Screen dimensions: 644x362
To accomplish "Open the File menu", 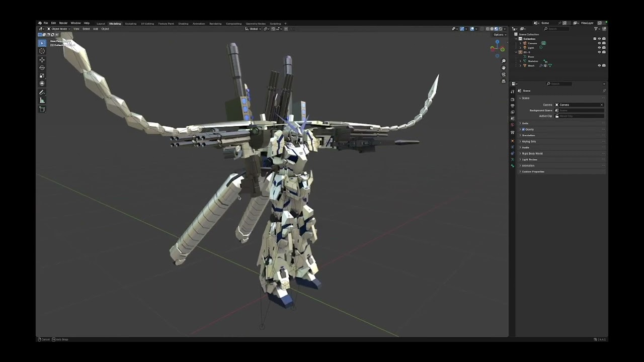I will [46, 23].
